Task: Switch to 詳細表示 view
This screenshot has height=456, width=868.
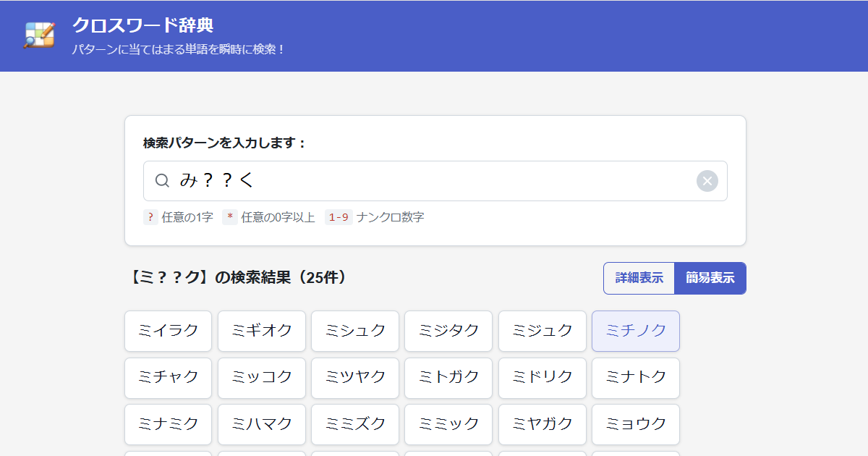Action: pyautogui.click(x=639, y=278)
